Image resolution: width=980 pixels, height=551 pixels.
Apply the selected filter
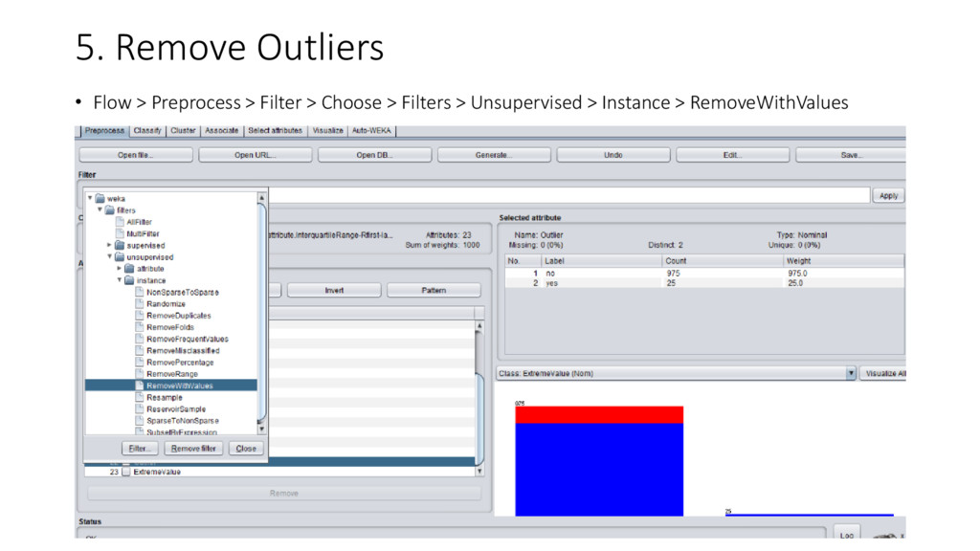(x=888, y=195)
